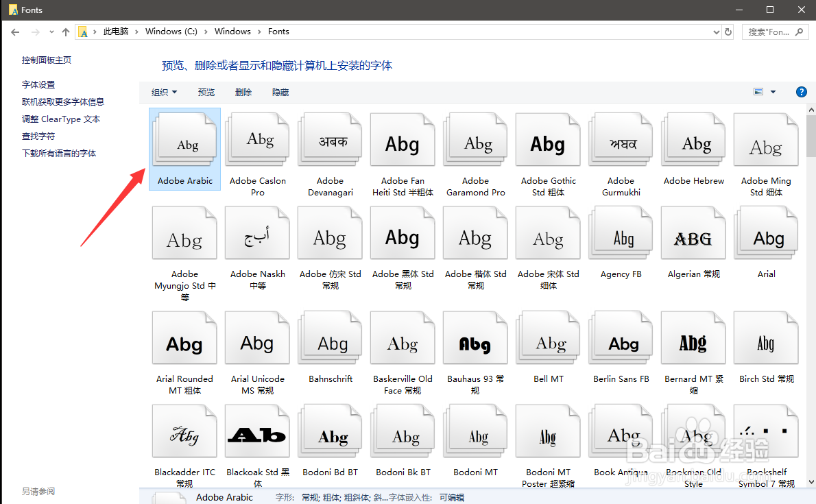Open 控制面板主页 link
The height and width of the screenshot is (504, 816).
47,60
